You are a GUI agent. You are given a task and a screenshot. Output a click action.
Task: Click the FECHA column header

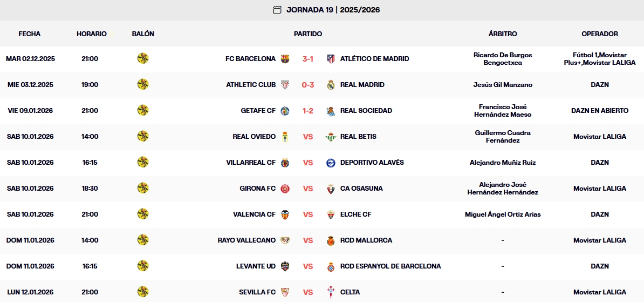30,33
